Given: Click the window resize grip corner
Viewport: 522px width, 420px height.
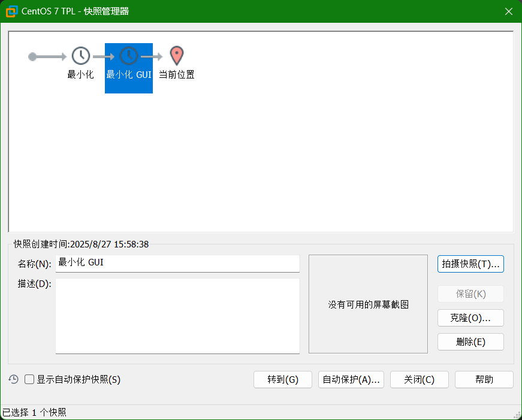Looking at the screenshot, I should coord(517,415).
